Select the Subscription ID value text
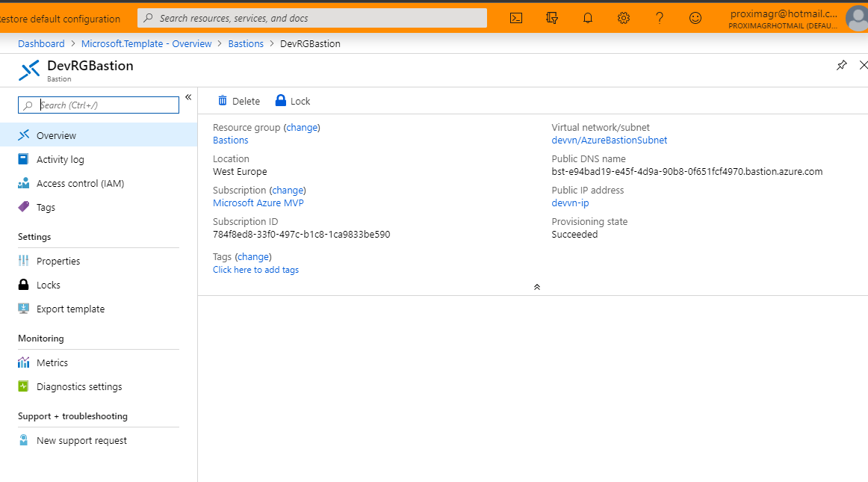Screen dimensions: 868x482 (302, 235)
